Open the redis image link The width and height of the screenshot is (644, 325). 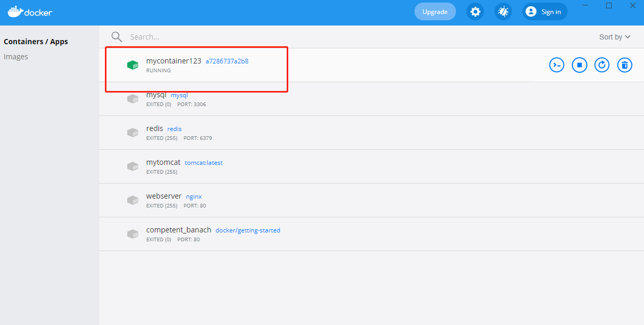pyautogui.click(x=175, y=129)
